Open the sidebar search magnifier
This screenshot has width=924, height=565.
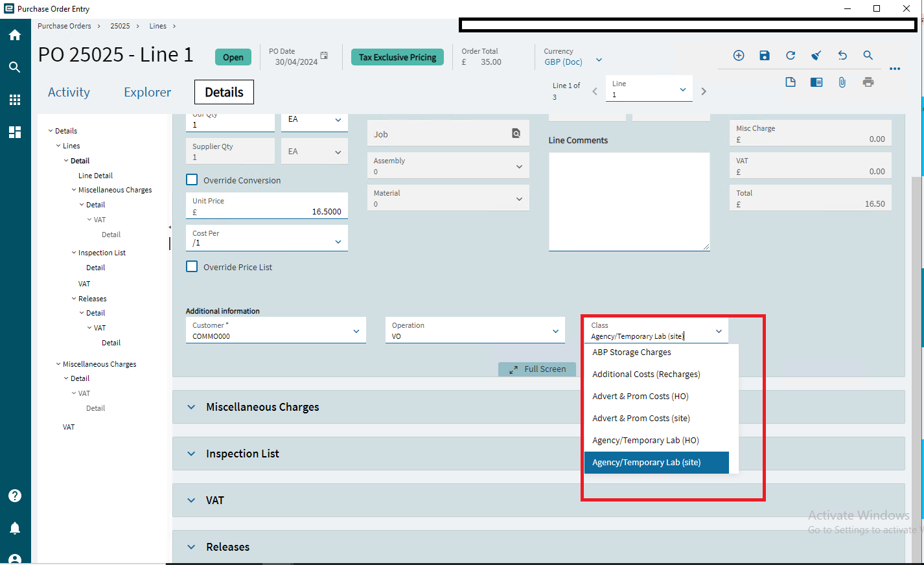pos(15,67)
